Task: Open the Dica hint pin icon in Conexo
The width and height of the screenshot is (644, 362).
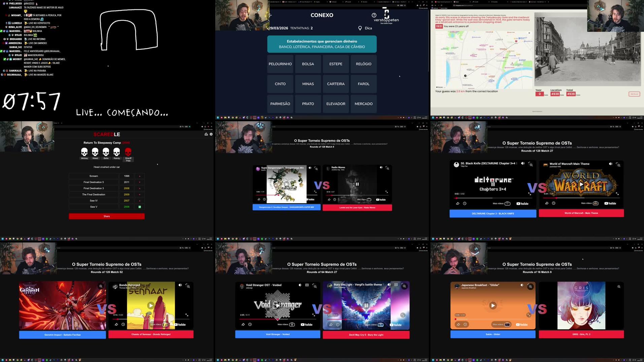Action: [x=360, y=28]
